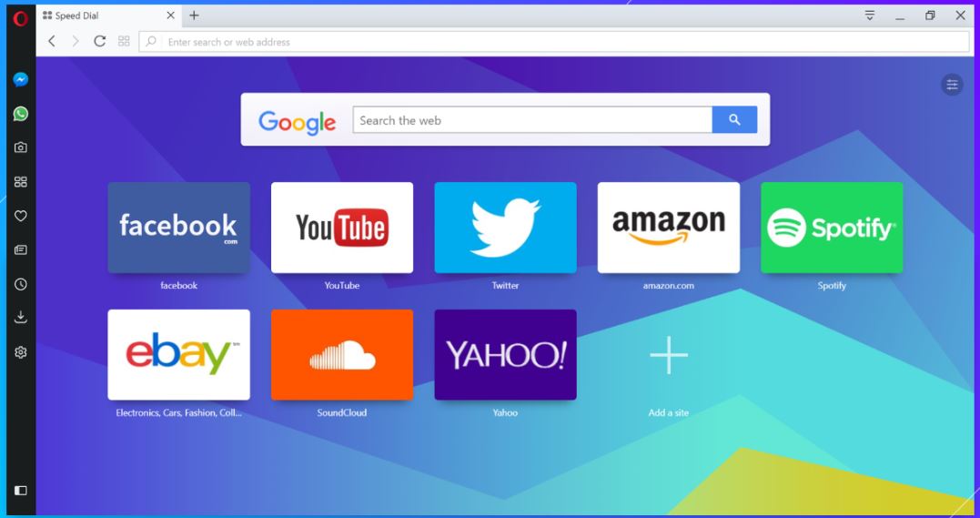The width and height of the screenshot is (980, 518).
Task: Close the Speed Dial tab
Action: [171, 15]
